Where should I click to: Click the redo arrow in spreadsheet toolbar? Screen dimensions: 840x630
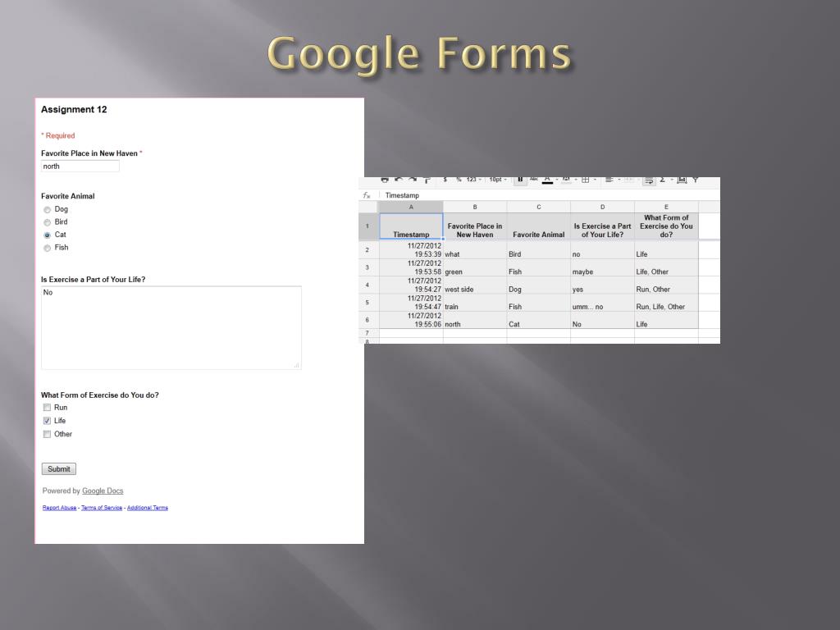(413, 180)
